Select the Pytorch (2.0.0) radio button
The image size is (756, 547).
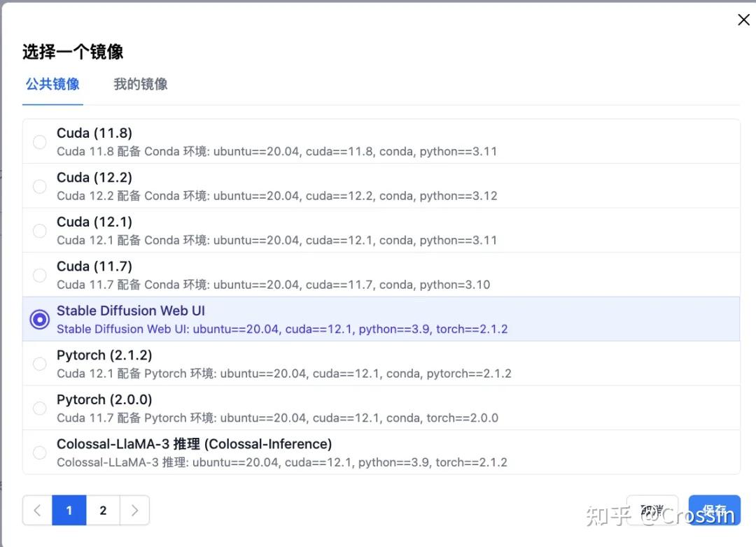pos(39,409)
